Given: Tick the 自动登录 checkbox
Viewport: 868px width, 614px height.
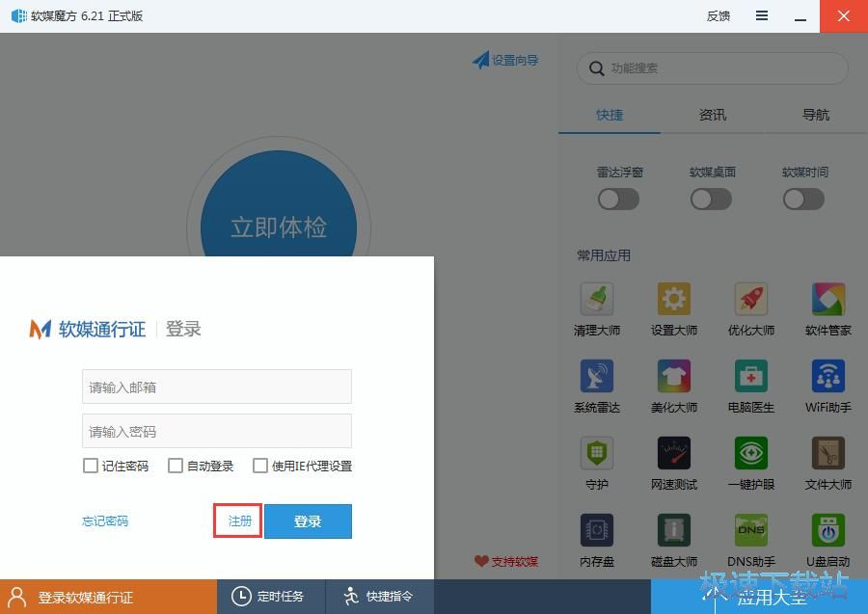Looking at the screenshot, I should (176, 466).
